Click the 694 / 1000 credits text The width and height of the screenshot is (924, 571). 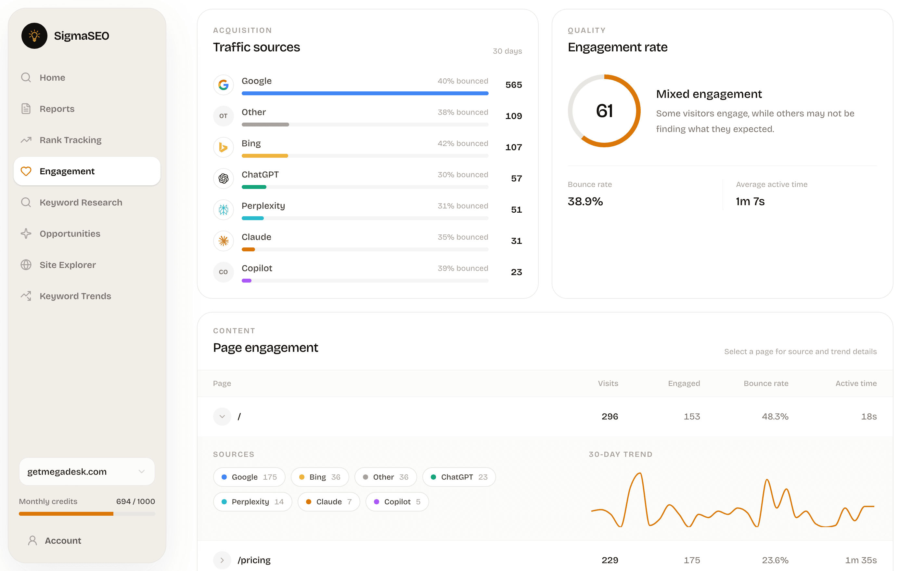(135, 501)
